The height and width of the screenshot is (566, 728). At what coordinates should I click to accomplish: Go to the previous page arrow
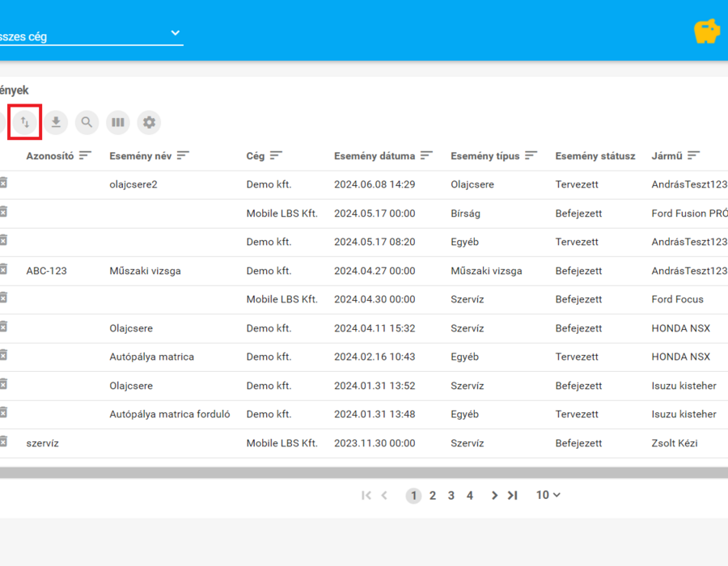(384, 496)
